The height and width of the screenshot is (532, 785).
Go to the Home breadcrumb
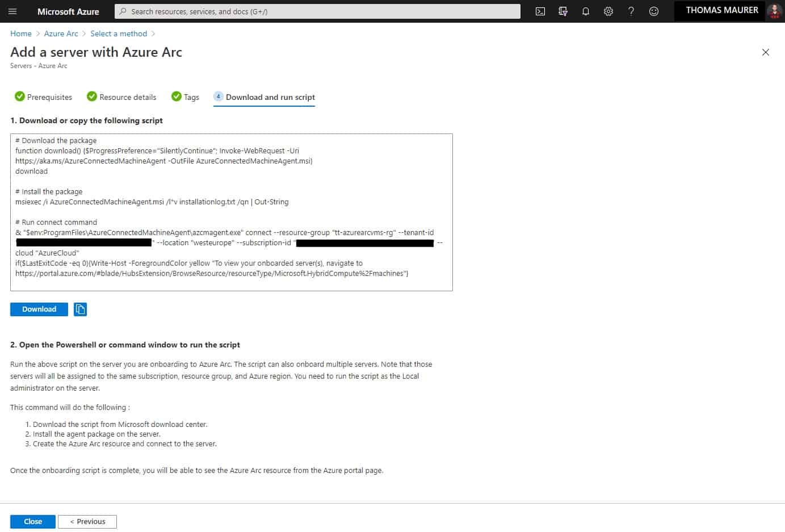coord(21,33)
